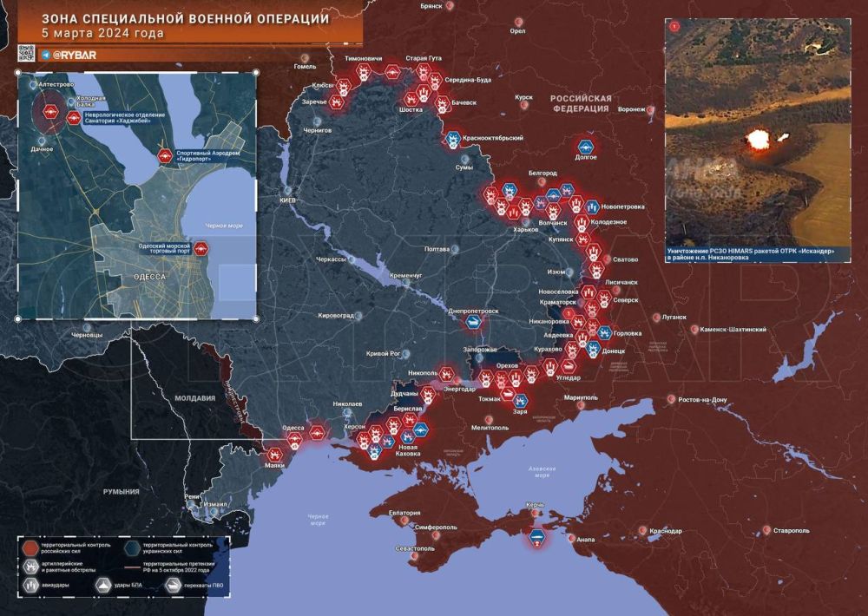Click the удары БЛА legend icon

[102, 585]
